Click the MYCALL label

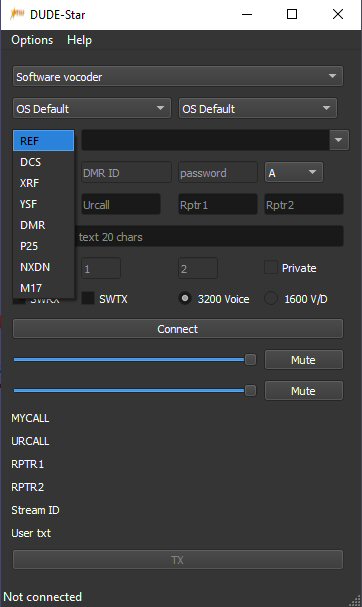click(x=30, y=418)
